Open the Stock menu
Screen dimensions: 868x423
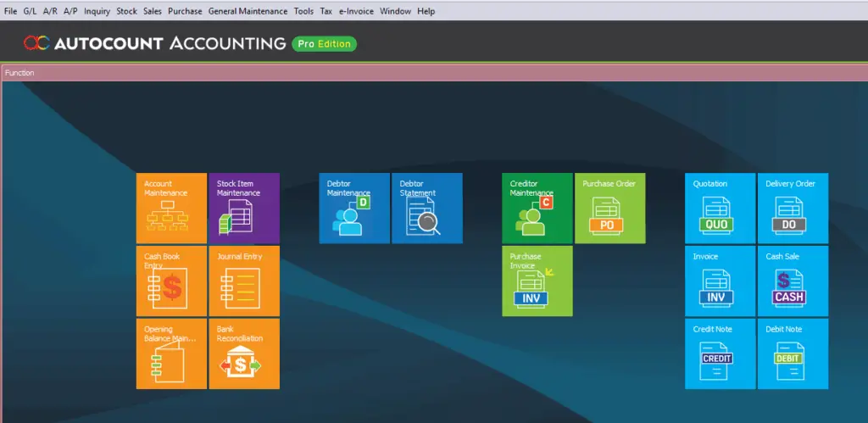coord(127,11)
